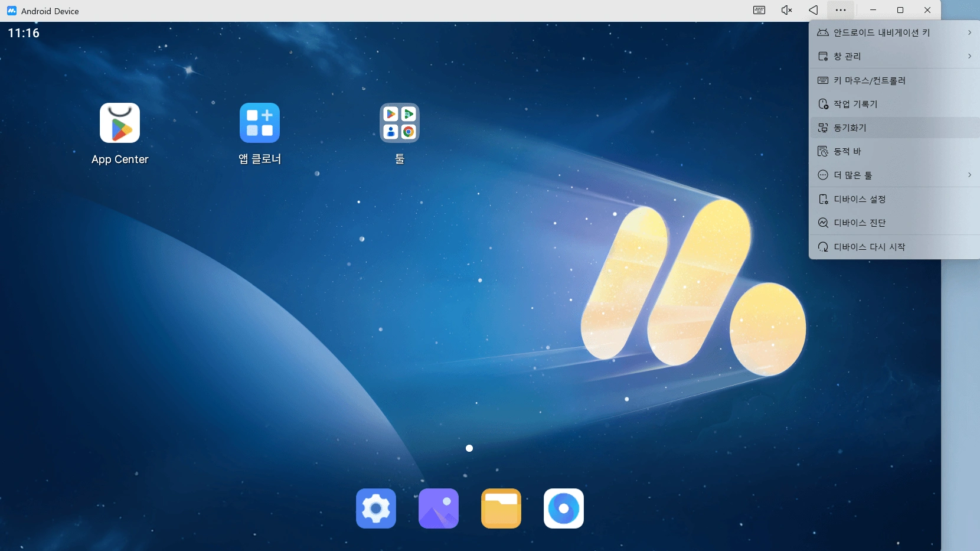Viewport: 980px width, 551px height.
Task: Launch the 앱 클로너 app cloner
Action: click(x=259, y=123)
